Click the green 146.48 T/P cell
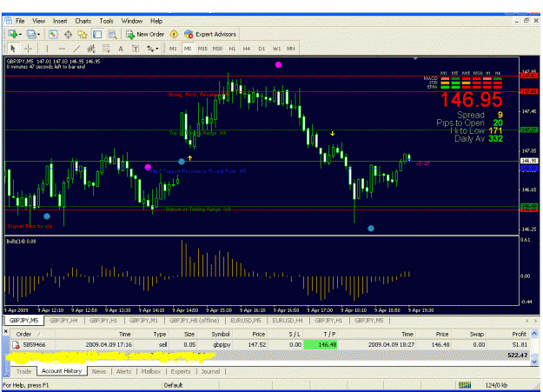The width and height of the screenshot is (543, 392). coord(321,345)
